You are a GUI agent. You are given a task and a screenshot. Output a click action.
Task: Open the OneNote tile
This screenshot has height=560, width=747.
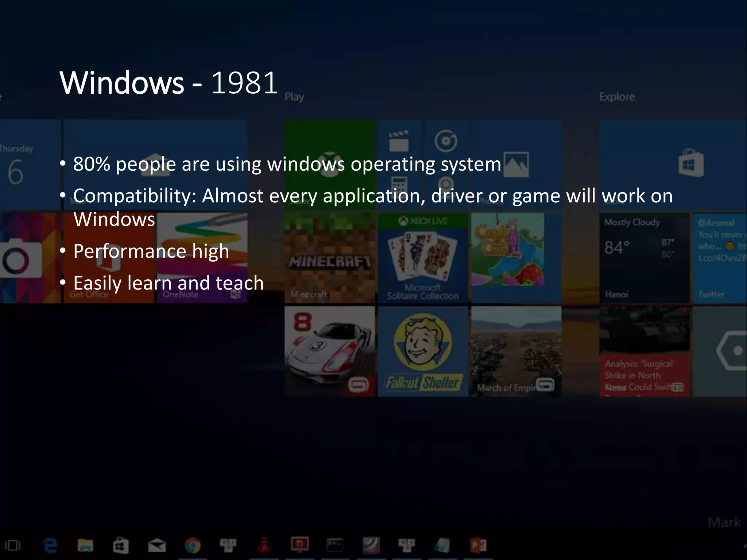click(x=202, y=258)
